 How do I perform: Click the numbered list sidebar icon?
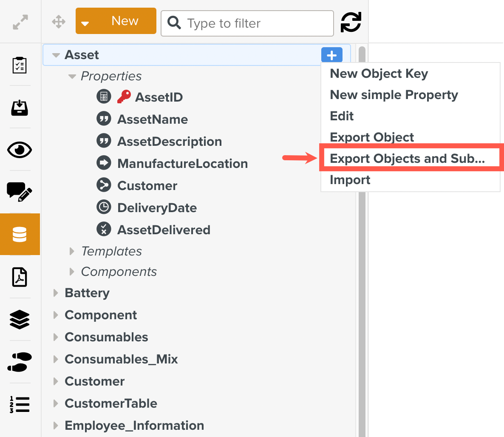pyautogui.click(x=20, y=404)
